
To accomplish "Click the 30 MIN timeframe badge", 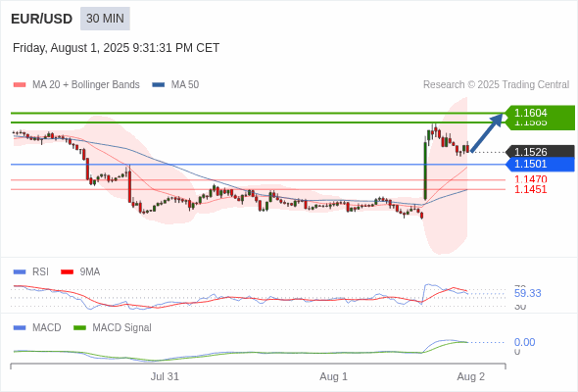I will [105, 19].
